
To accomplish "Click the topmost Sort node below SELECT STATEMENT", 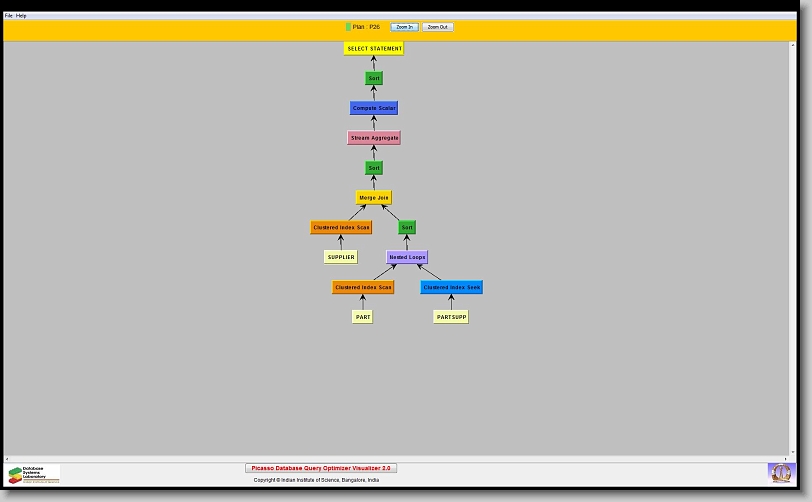I will [374, 78].
